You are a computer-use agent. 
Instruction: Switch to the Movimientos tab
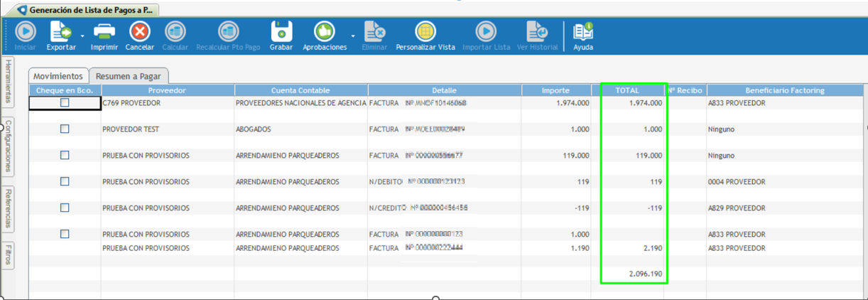(58, 76)
